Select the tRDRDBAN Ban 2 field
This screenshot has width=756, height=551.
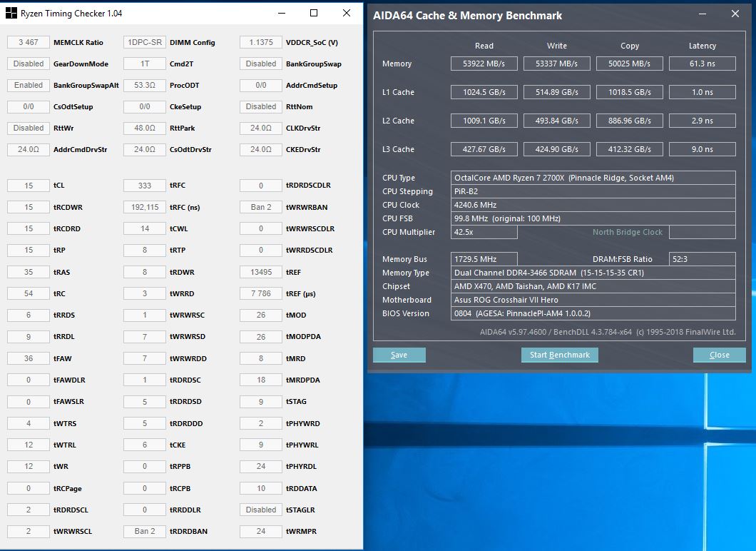[145, 531]
